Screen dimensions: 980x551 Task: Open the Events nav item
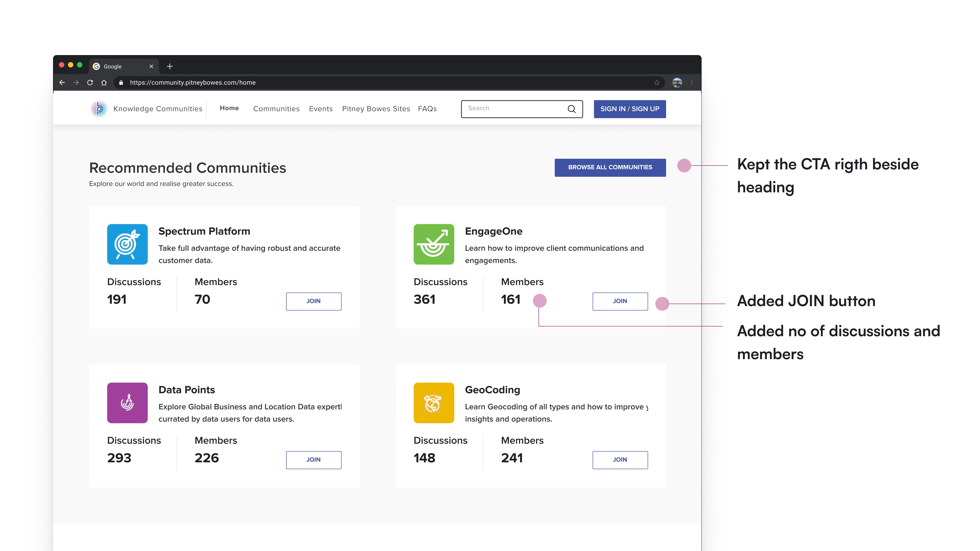(321, 109)
